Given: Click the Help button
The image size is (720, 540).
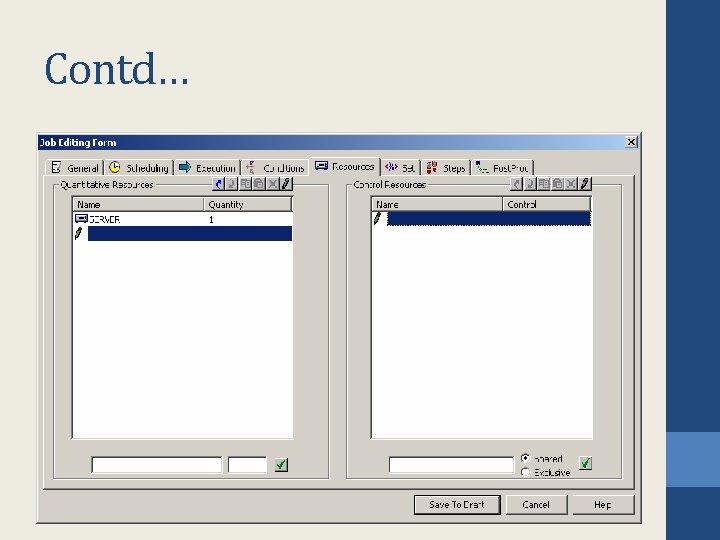Looking at the screenshot, I should (602, 505).
